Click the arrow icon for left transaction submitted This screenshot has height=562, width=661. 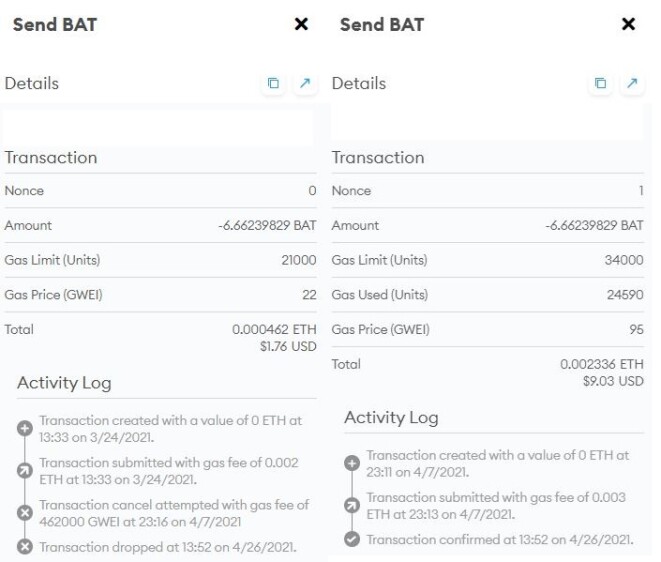pyautogui.click(x=25, y=471)
